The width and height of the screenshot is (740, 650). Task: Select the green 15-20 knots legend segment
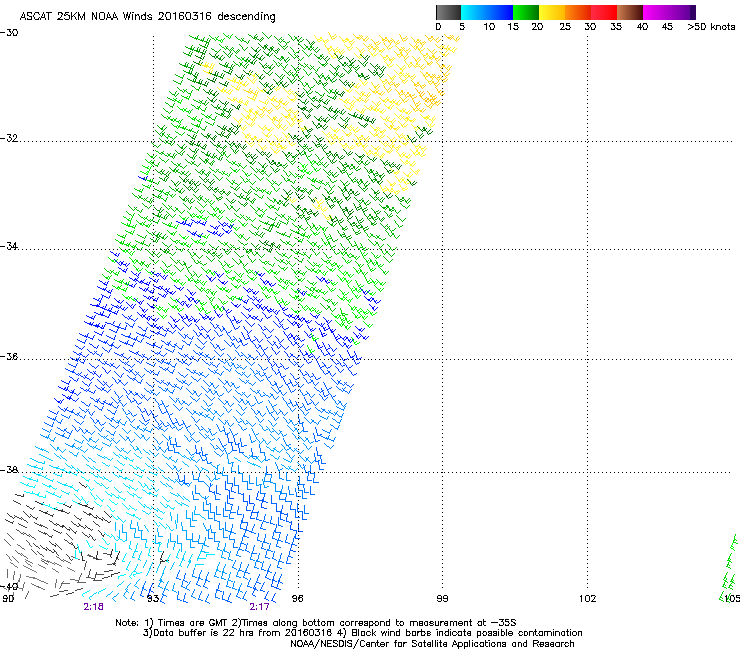point(526,12)
